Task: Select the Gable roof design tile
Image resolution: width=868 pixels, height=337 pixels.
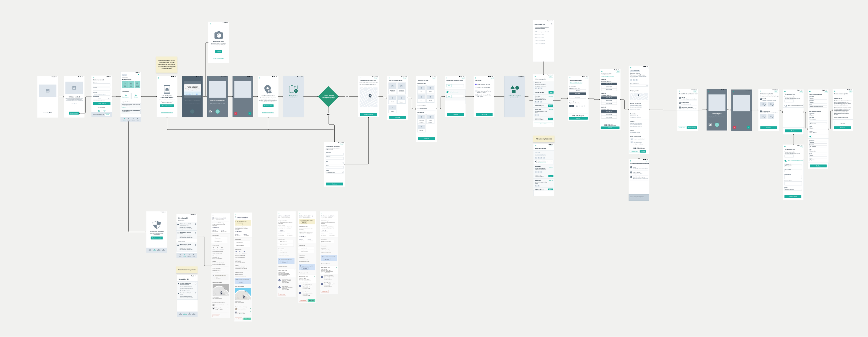Action: point(430,89)
